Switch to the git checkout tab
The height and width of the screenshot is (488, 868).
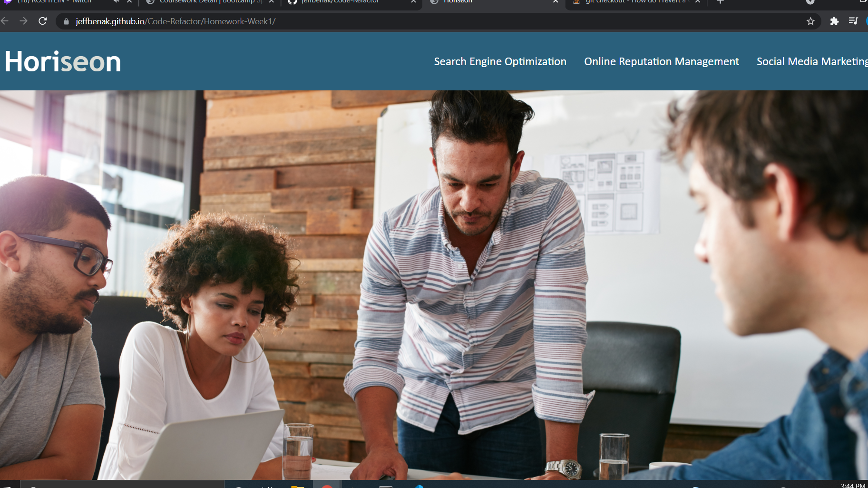coord(635,2)
